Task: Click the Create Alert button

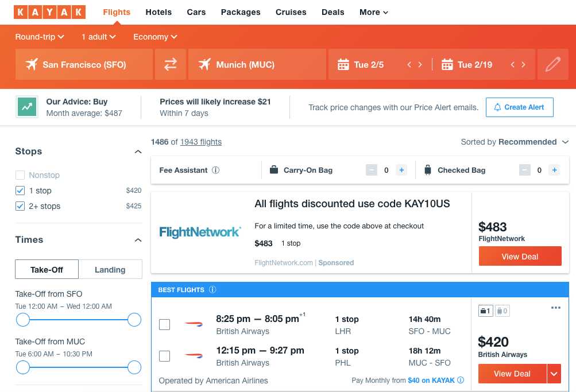Action: 519,107
